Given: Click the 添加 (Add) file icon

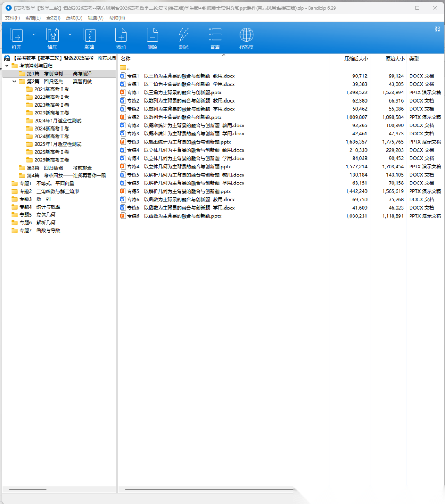Looking at the screenshot, I should (121, 35).
